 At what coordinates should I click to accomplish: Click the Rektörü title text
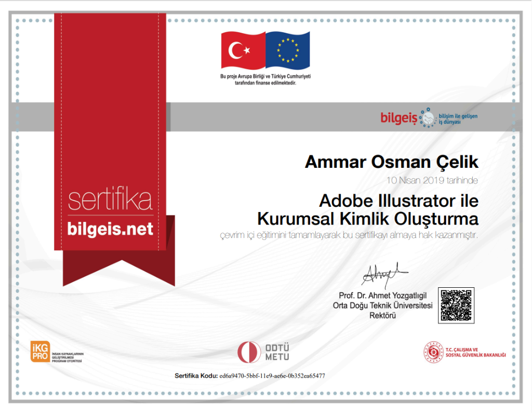pos(383,316)
